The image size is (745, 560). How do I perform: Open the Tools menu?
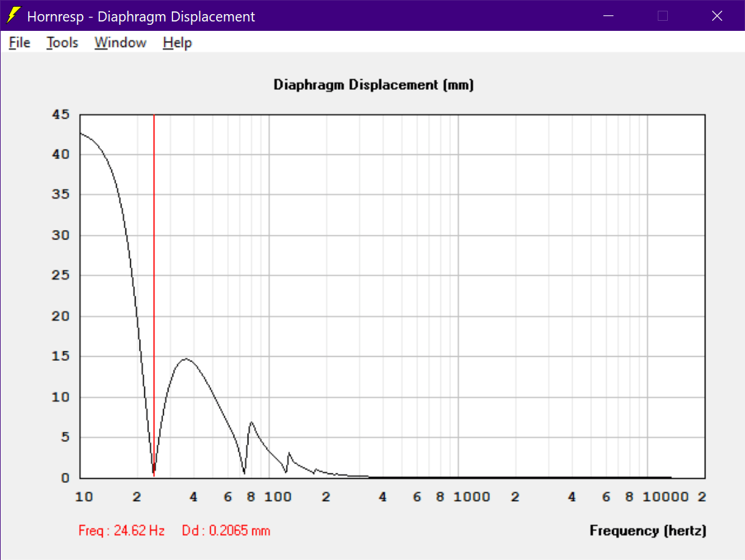62,43
